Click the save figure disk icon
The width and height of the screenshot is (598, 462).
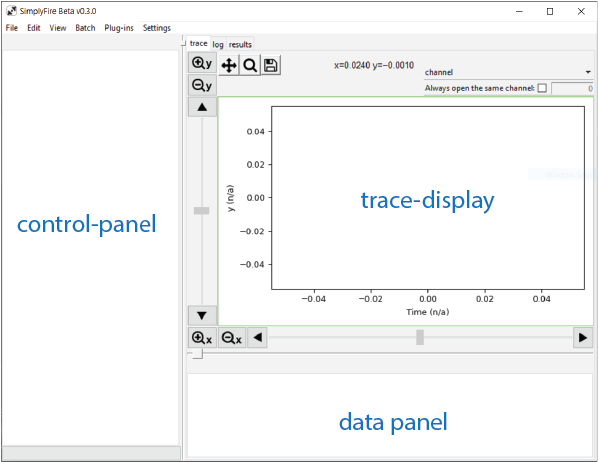[x=271, y=65]
